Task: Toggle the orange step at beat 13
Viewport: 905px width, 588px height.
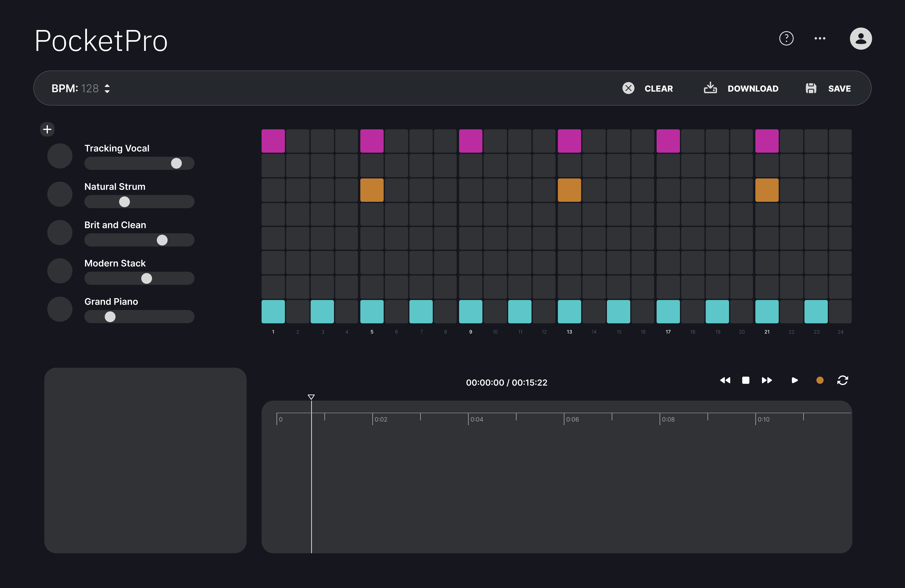Action: point(569,190)
